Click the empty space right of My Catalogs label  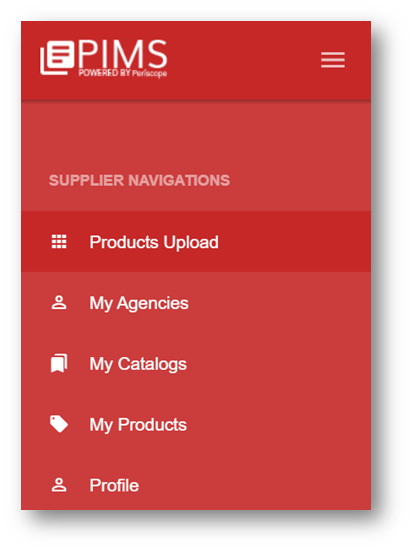pos(278,363)
